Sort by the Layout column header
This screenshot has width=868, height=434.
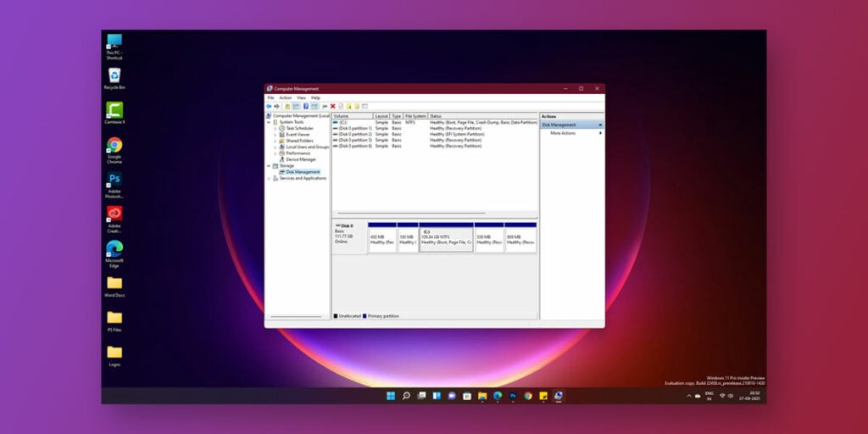point(381,116)
